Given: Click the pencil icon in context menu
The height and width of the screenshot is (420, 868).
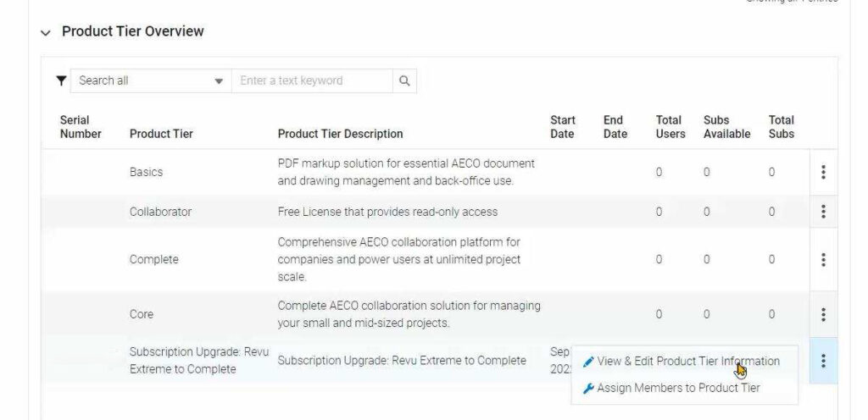Looking at the screenshot, I should click(x=588, y=362).
